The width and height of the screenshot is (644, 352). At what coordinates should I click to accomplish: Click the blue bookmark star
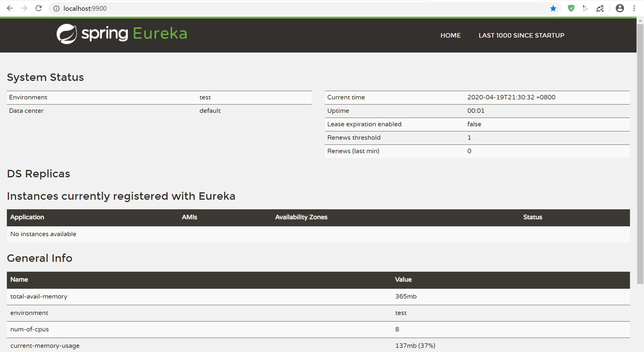(553, 8)
